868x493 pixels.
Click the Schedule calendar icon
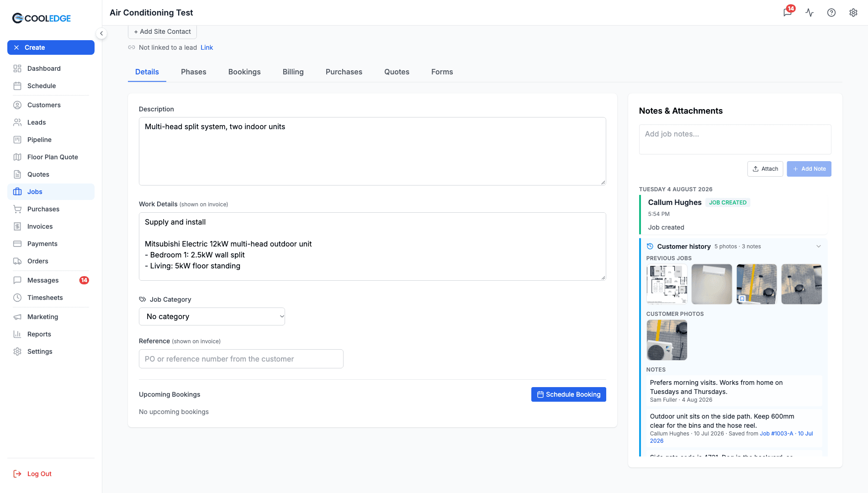pos(17,86)
